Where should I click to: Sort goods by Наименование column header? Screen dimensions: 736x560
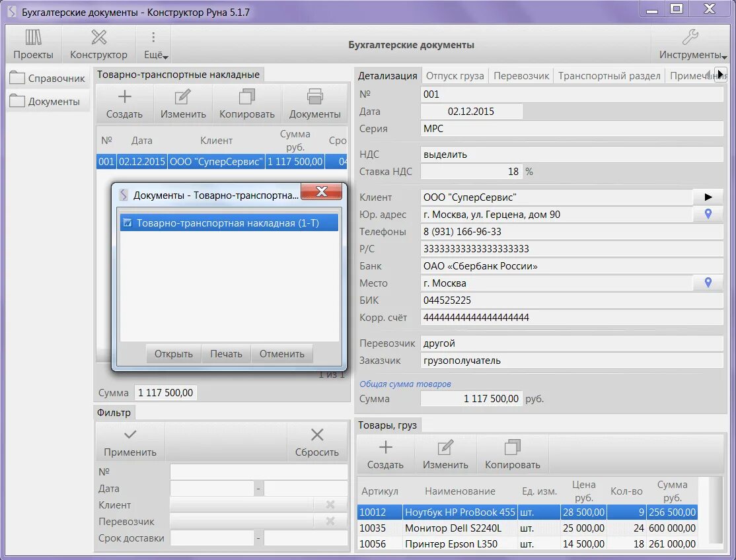460,491
